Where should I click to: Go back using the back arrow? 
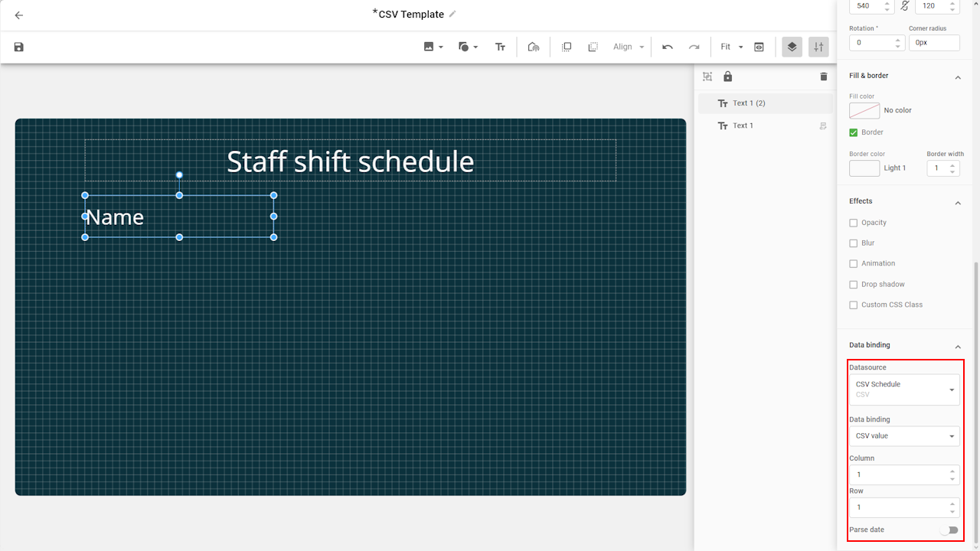point(19,15)
